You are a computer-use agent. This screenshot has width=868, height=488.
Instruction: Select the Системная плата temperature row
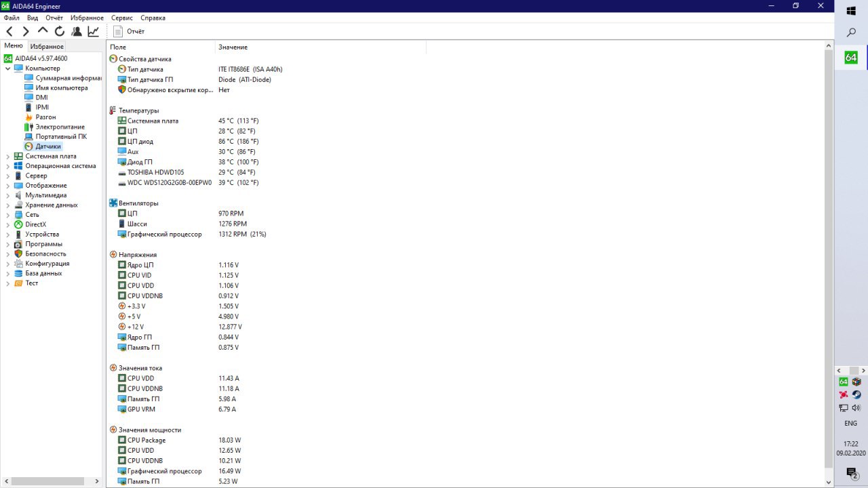click(x=188, y=121)
